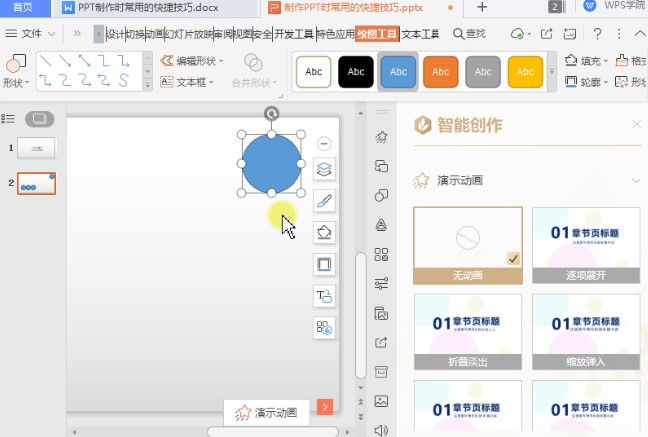Image resolution: width=648 pixels, height=437 pixels.
Task: Apply the yellow Abc shape style
Action: pyautogui.click(x=525, y=72)
